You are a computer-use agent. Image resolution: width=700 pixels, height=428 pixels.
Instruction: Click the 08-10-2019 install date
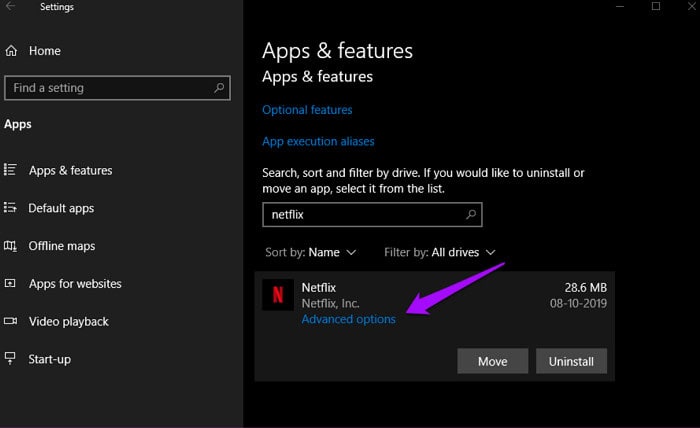[578, 303]
